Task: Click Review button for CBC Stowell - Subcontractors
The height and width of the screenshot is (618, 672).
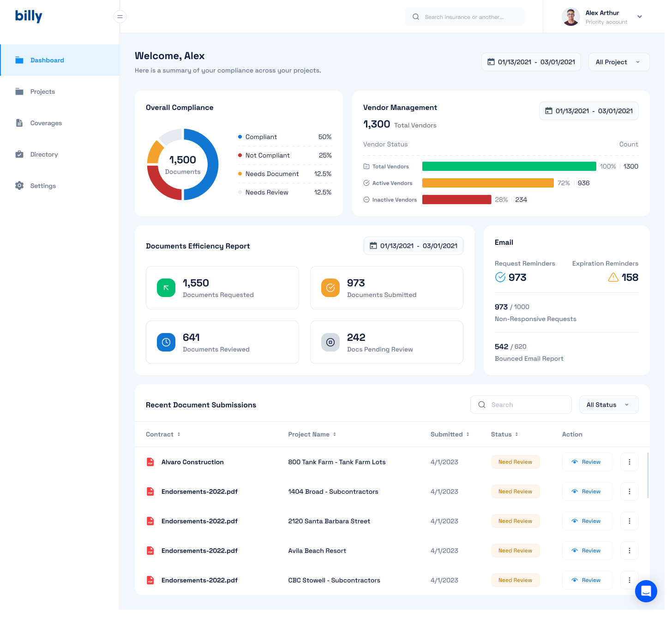Action: click(x=587, y=580)
